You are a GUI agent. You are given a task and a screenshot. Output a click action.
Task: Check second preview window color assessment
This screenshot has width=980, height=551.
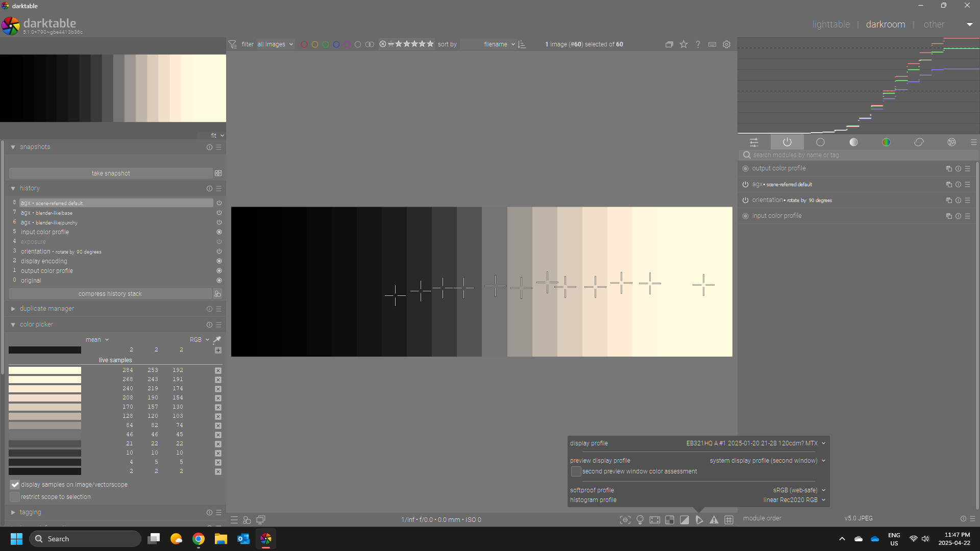[x=576, y=471]
